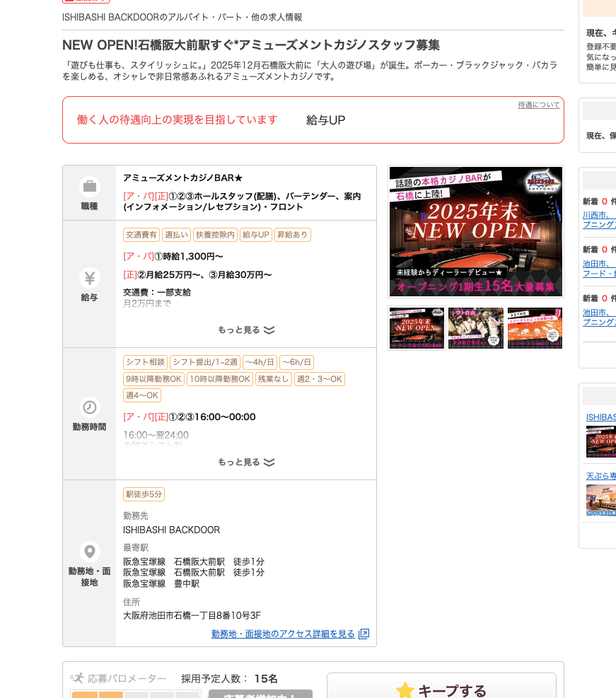Click the running figure application barometer icon

(77, 678)
